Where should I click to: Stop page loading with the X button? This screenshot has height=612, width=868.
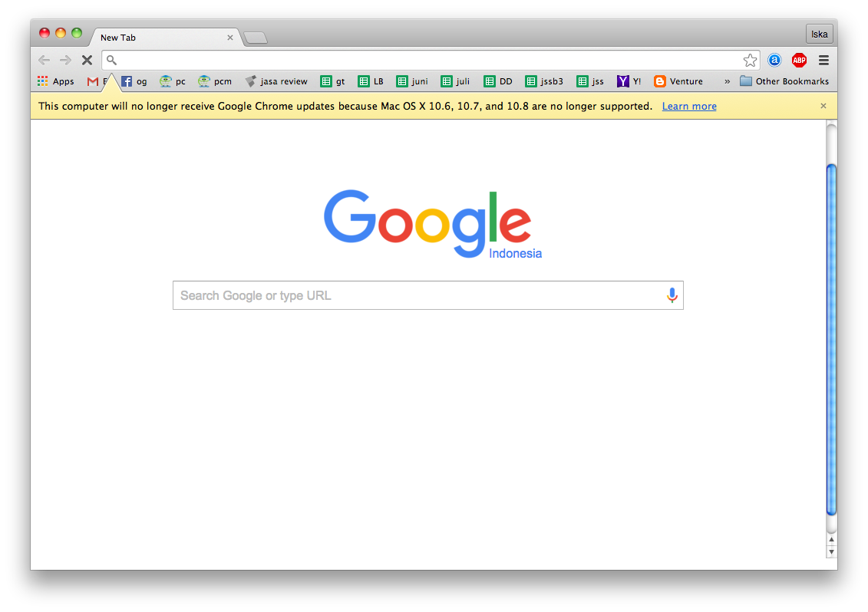(x=87, y=61)
